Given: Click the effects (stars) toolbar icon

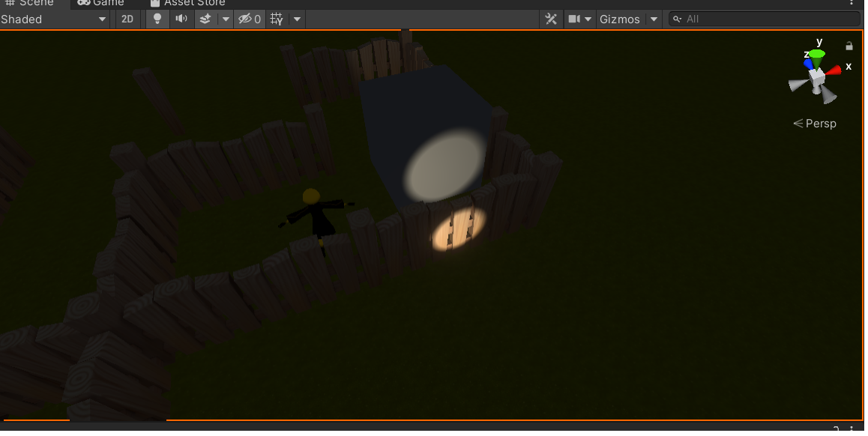Looking at the screenshot, I should (206, 19).
